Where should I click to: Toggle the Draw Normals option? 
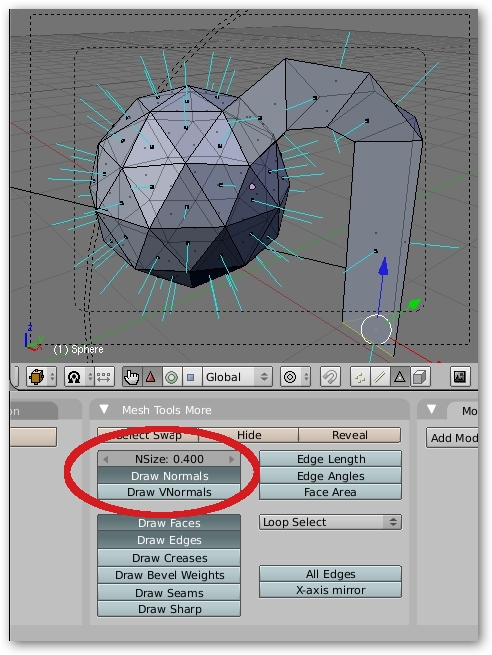[x=169, y=476]
